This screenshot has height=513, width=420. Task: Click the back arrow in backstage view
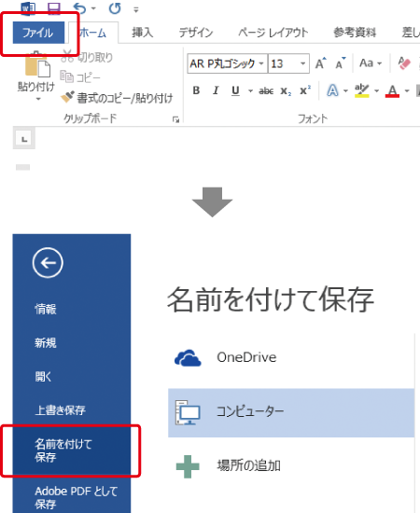point(48,263)
